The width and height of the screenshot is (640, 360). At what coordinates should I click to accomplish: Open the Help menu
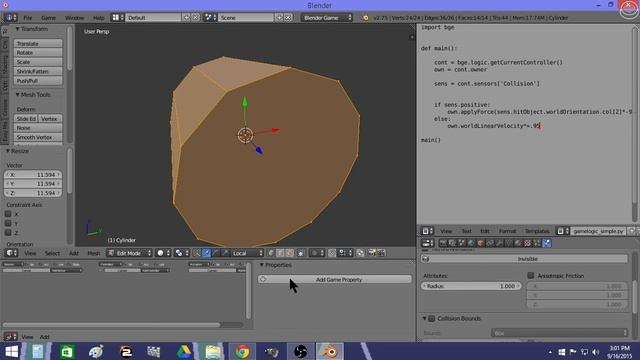[98, 18]
